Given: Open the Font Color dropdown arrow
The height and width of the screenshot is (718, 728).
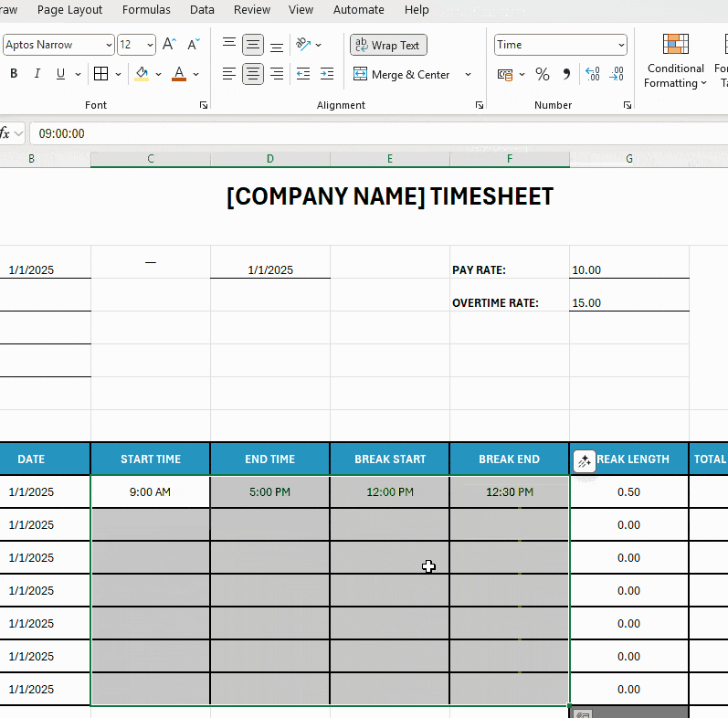Looking at the screenshot, I should (195, 74).
